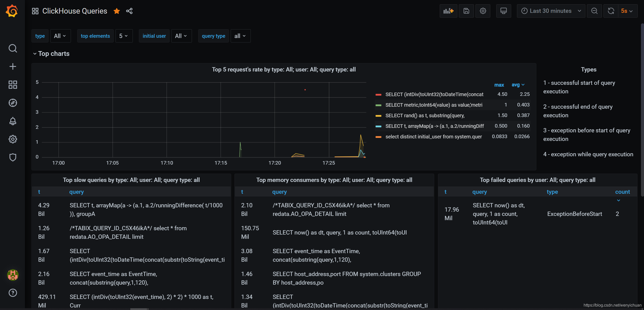Click the ExceptionBeforeStart cell
Screen dimensions: 644x310
coord(575,214)
